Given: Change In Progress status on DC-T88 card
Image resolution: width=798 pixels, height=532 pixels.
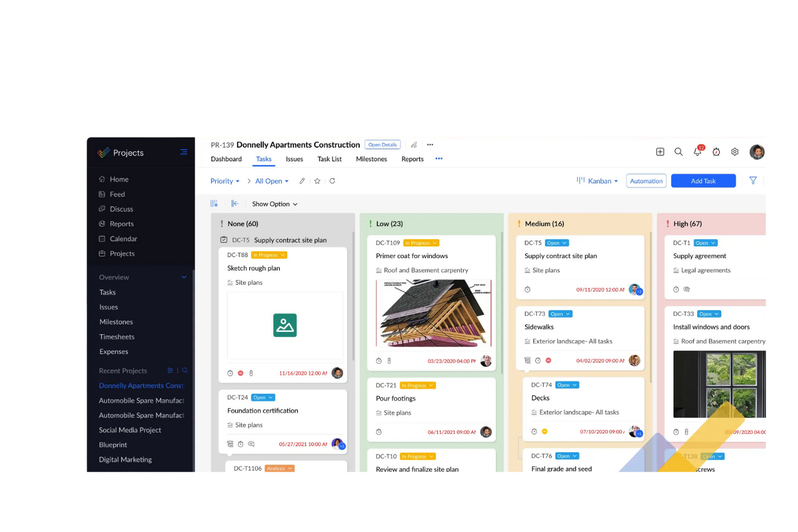Looking at the screenshot, I should (x=269, y=254).
